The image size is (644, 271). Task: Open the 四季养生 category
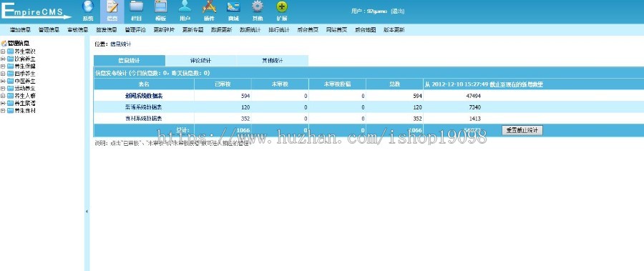25,74
